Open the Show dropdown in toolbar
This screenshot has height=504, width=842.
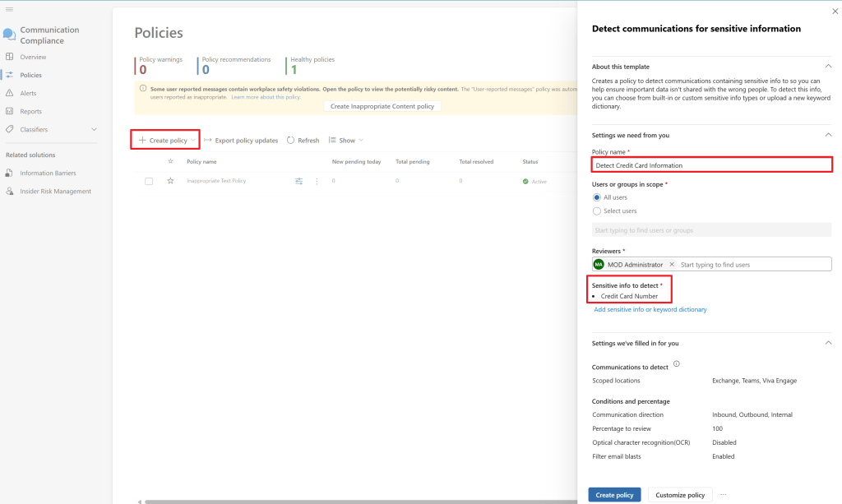pyautogui.click(x=346, y=141)
